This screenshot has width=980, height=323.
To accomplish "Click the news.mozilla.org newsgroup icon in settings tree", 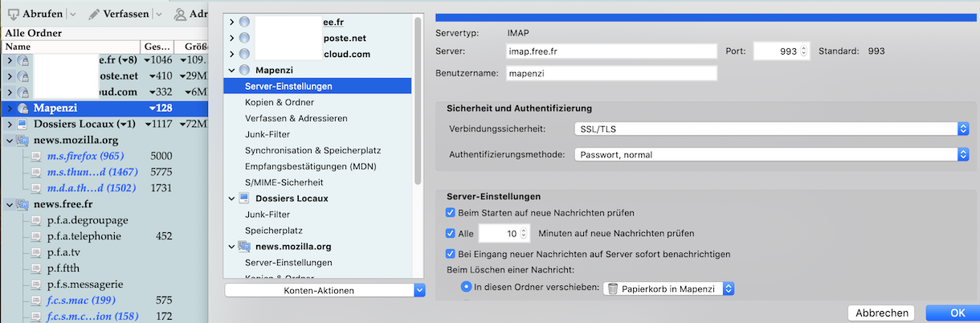I will [x=244, y=247].
